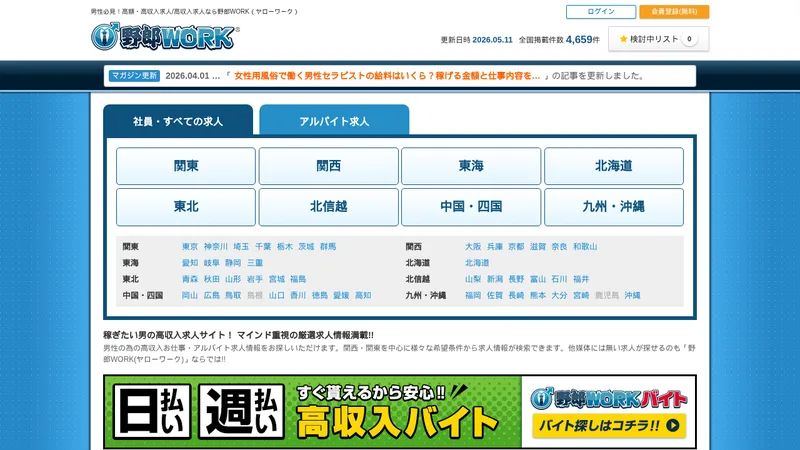Open the 岩手 prefecture link
The width and height of the screenshot is (800, 450).
[255, 279]
